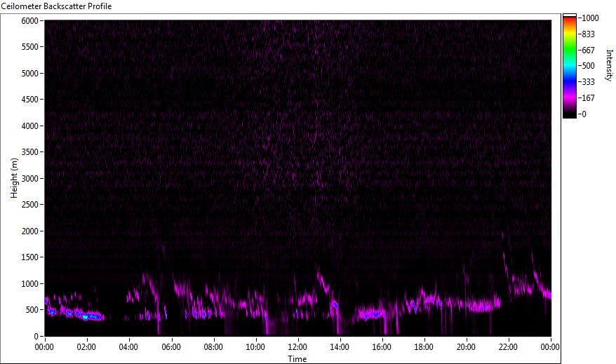Click the 5500 height axis tick

[30, 47]
